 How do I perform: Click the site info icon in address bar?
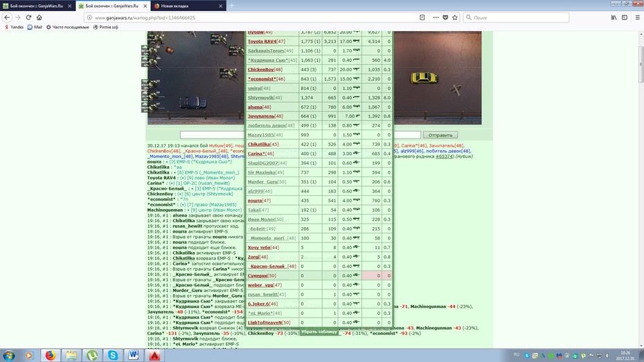[89, 17]
